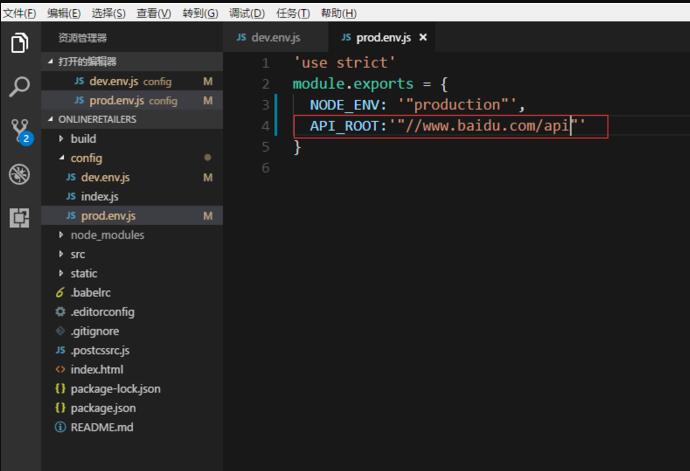690x471 pixels.
Task: Open the 帮助(H) menu
Action: coord(338,13)
